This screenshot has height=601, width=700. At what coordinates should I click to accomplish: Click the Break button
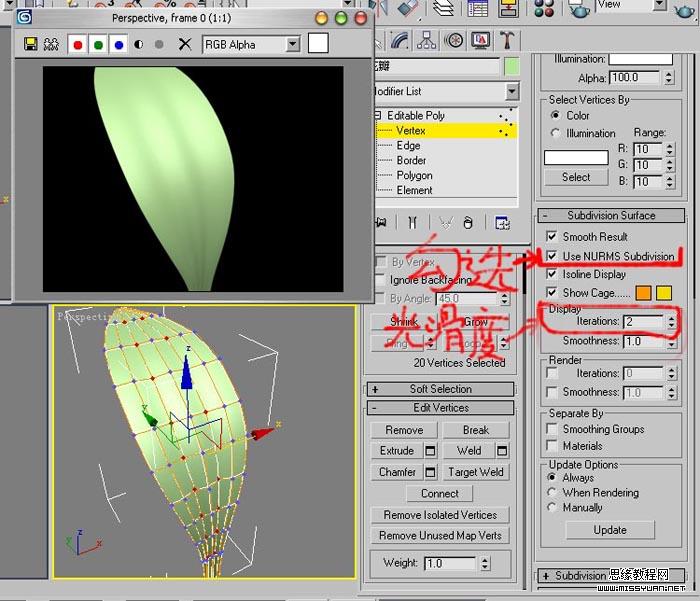coord(476,430)
